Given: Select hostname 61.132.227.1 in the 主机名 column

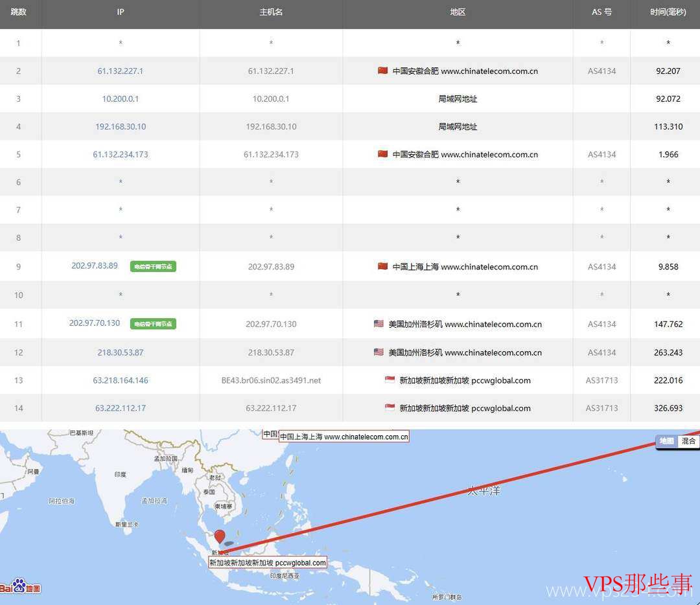Looking at the screenshot, I should tap(271, 71).
